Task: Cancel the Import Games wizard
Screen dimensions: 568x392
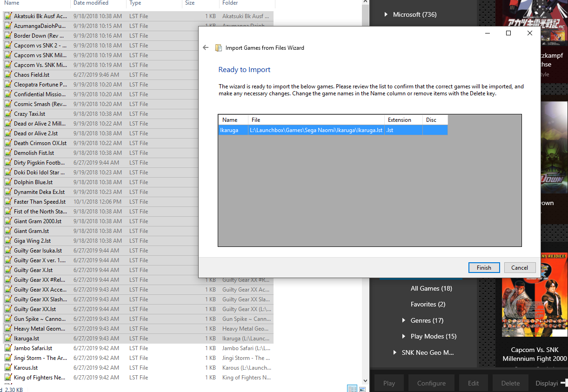Action: [x=520, y=267]
